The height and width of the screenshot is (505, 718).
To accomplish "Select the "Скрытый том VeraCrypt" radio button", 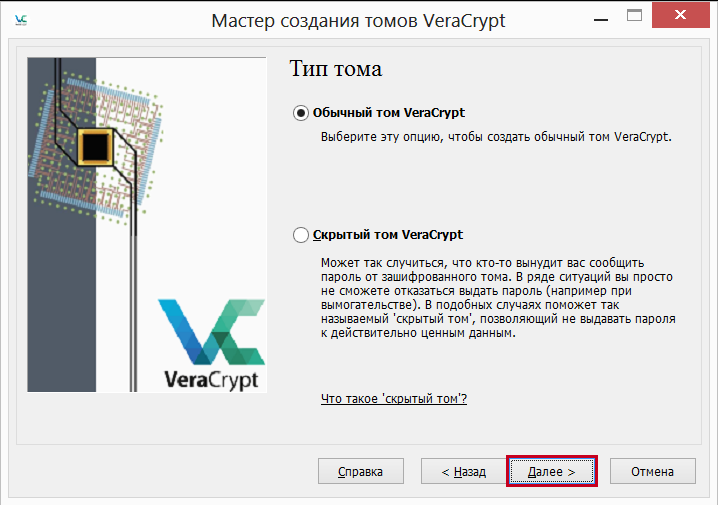I will (x=301, y=235).
